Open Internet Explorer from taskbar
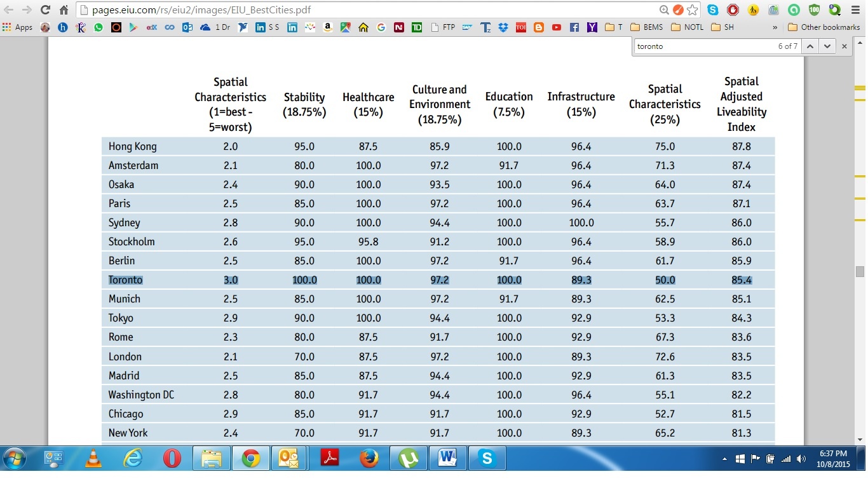The image size is (868, 488). click(133, 458)
